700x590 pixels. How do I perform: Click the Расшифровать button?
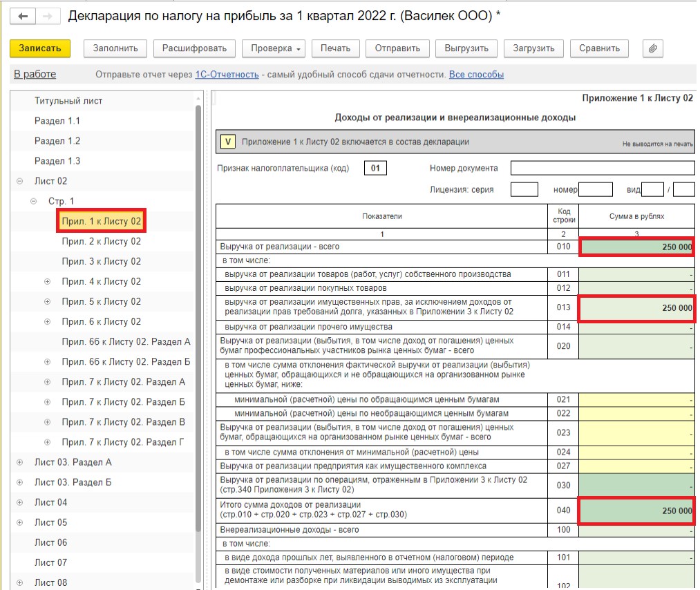tap(194, 48)
